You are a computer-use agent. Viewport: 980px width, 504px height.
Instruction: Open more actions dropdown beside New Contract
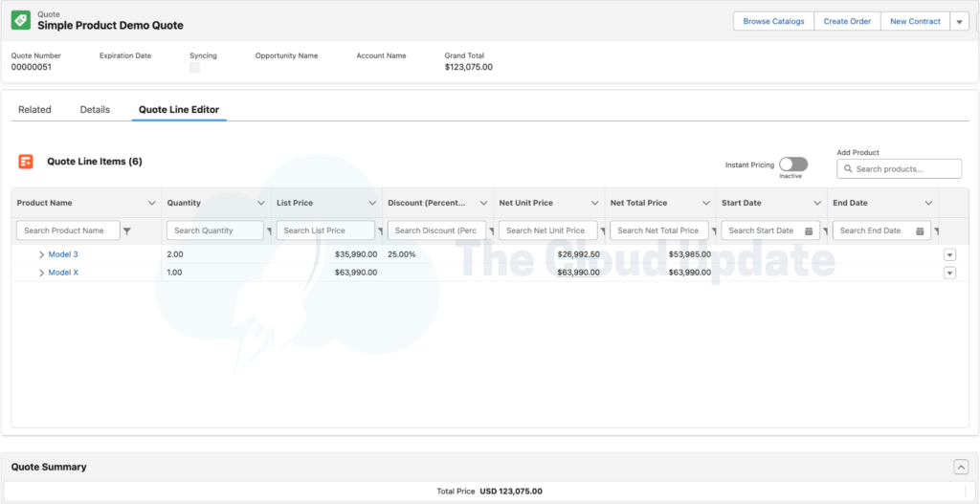pyautogui.click(x=959, y=21)
